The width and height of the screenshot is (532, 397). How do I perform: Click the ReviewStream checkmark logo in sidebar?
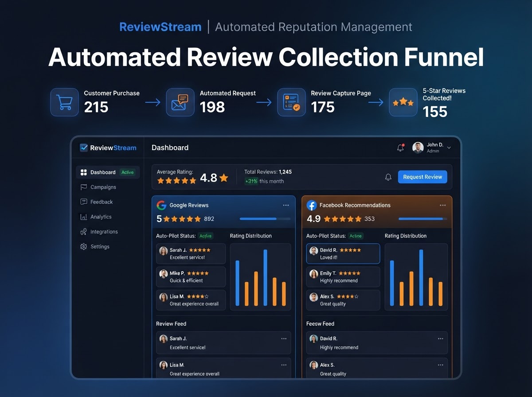click(84, 148)
